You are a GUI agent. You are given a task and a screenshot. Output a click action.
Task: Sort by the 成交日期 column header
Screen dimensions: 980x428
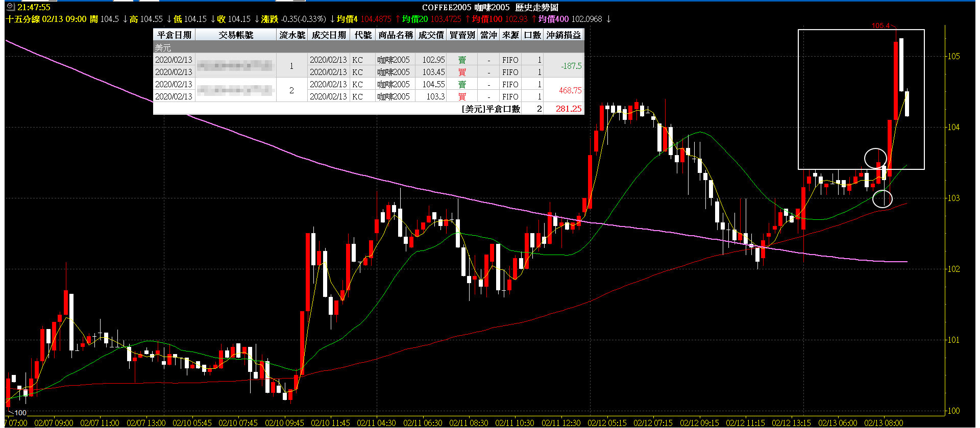[x=329, y=35]
